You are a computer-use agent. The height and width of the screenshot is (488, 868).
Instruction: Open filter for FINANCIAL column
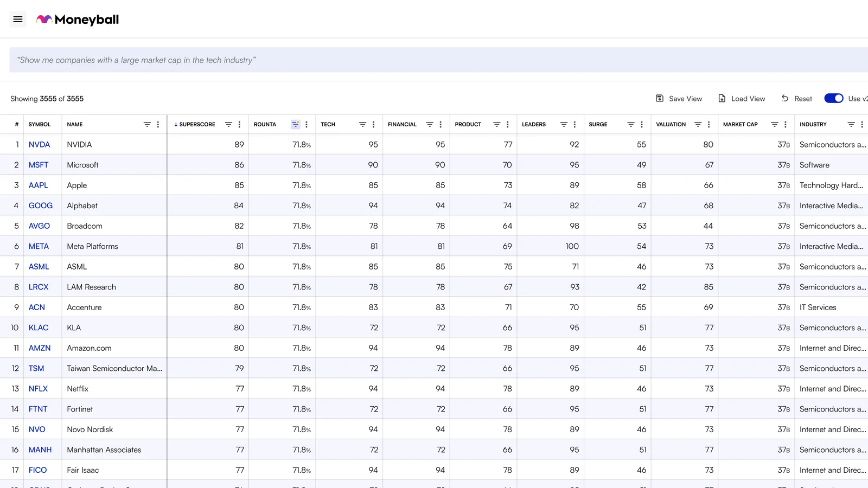(430, 125)
